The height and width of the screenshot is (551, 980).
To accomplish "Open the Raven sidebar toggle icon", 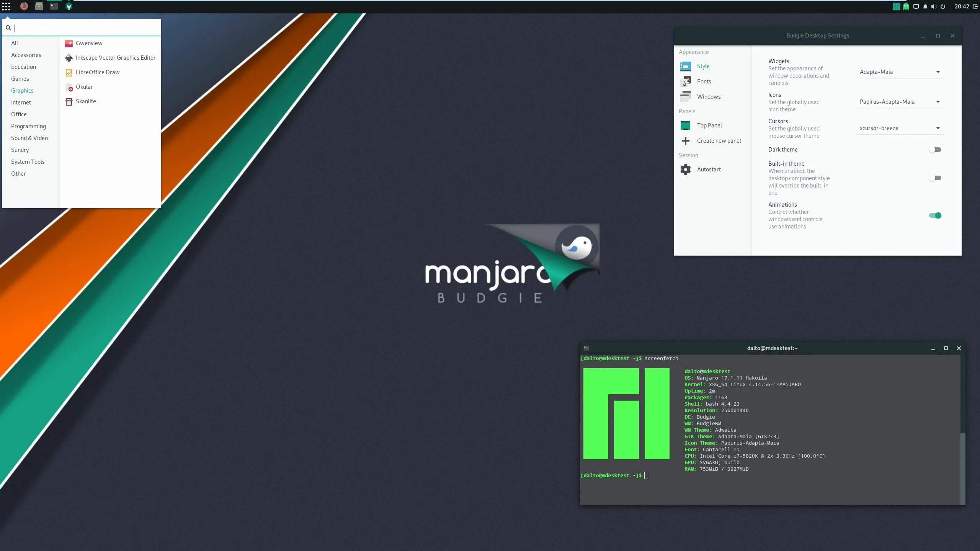I will (x=975, y=7).
